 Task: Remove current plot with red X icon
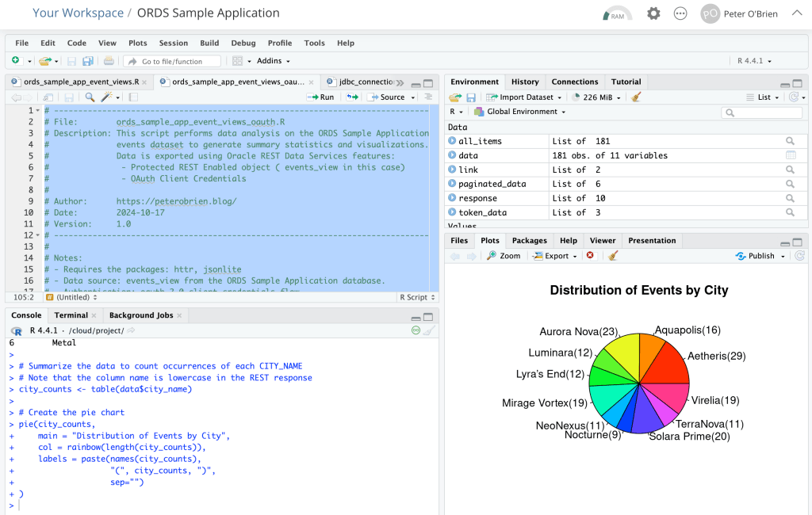click(x=590, y=256)
